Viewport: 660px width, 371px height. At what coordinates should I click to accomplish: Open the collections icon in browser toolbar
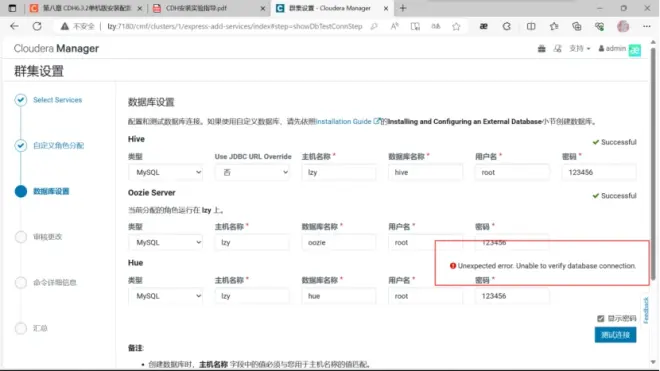click(577, 26)
